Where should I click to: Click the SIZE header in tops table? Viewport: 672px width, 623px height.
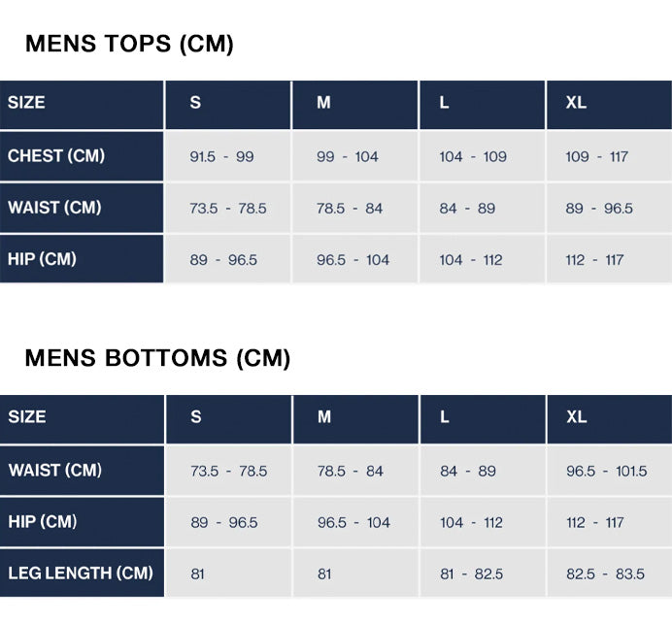[x=82, y=105]
